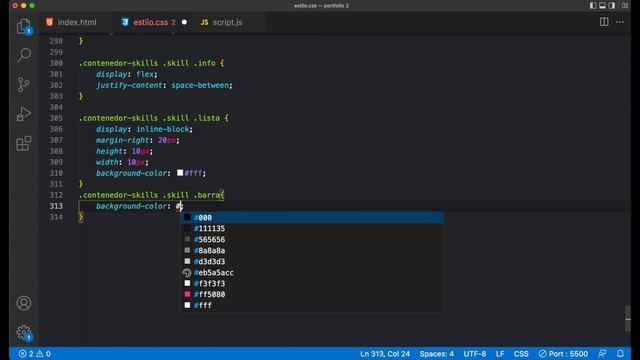Image resolution: width=640 pixels, height=360 pixels.
Task: Switch to the estilo.css tab
Action: click(154, 22)
